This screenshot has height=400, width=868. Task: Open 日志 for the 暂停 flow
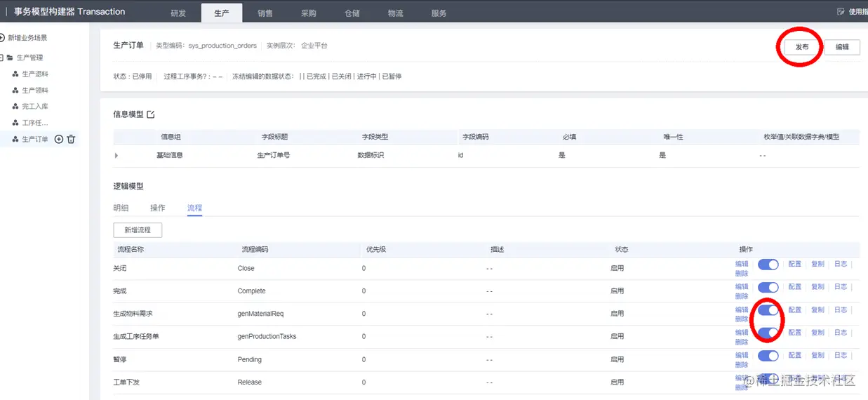click(841, 355)
